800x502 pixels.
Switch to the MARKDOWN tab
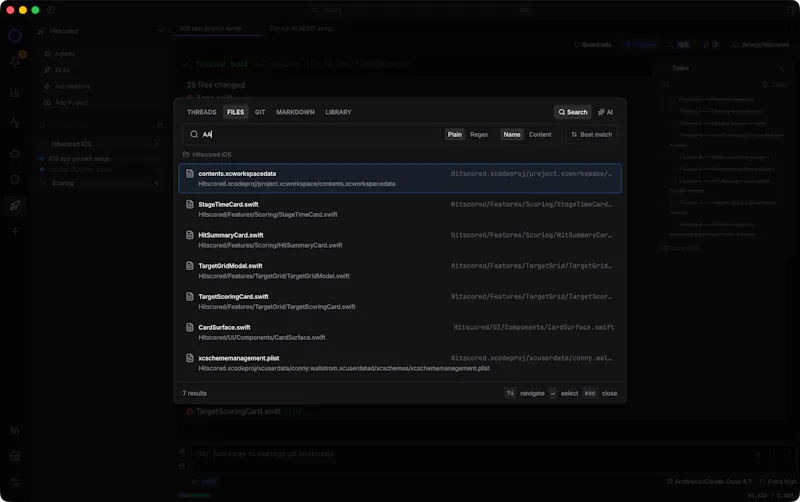coord(295,112)
